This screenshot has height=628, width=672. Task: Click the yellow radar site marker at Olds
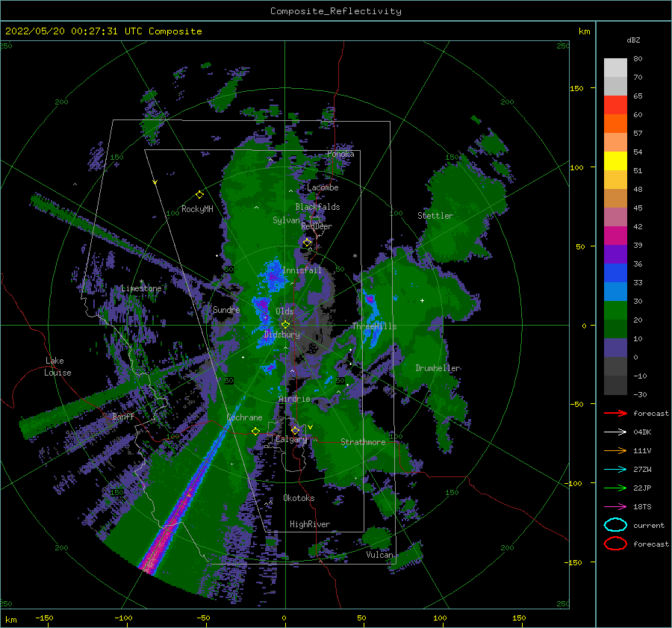click(285, 325)
